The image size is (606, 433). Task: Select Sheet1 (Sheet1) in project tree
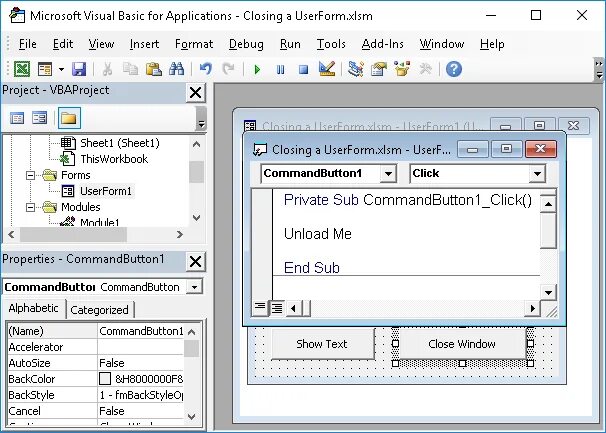pyautogui.click(x=120, y=143)
